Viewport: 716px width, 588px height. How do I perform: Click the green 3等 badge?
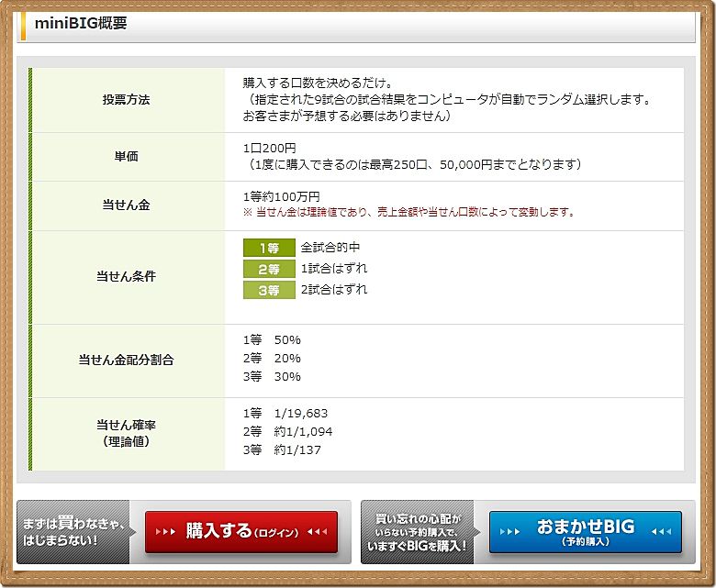click(x=269, y=290)
